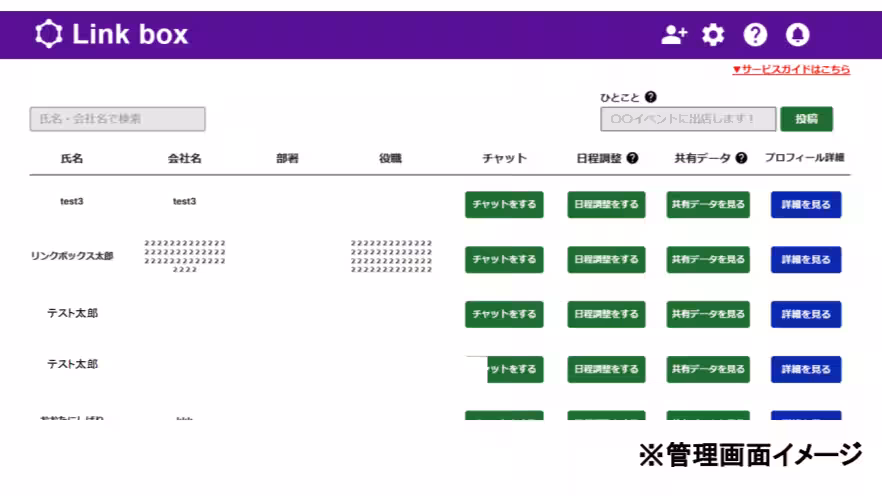882x496 pixels.
Task: Click 日程調整をする for test3
Action: tap(606, 204)
